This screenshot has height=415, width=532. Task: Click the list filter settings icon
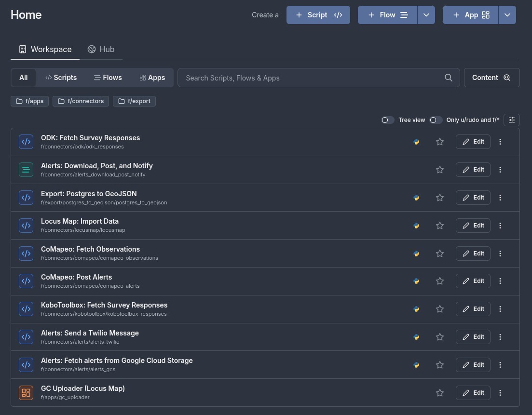pyautogui.click(x=511, y=120)
